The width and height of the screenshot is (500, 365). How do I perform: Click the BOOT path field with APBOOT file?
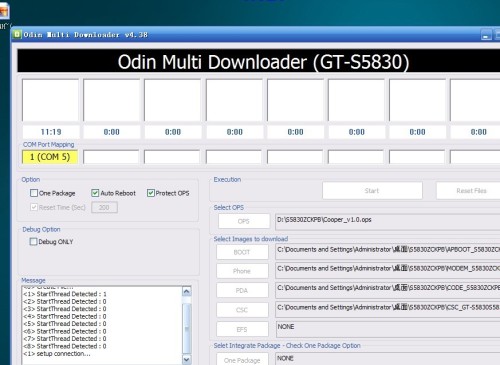point(388,252)
